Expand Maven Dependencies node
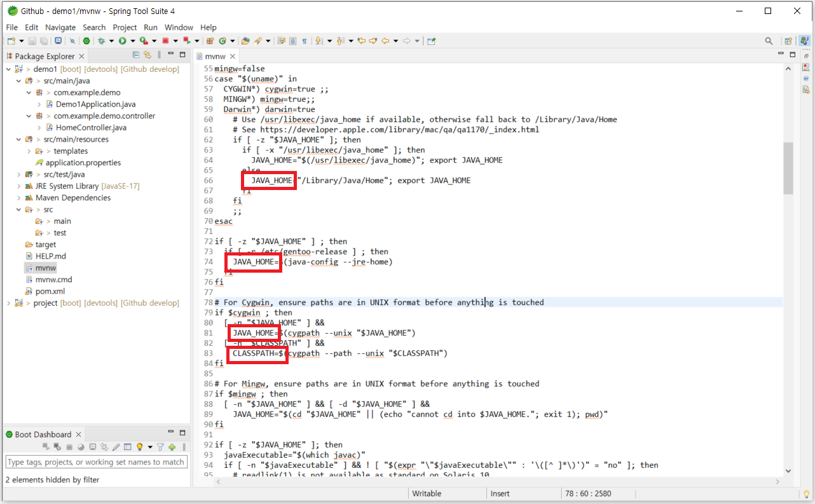The width and height of the screenshot is (815, 504). pos(18,198)
